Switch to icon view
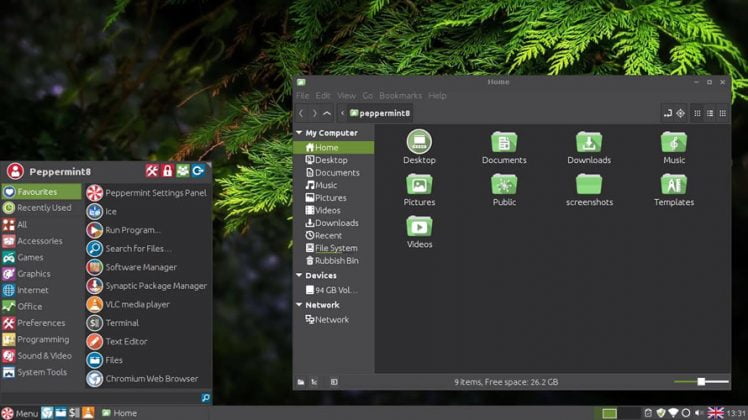 pyautogui.click(x=697, y=113)
